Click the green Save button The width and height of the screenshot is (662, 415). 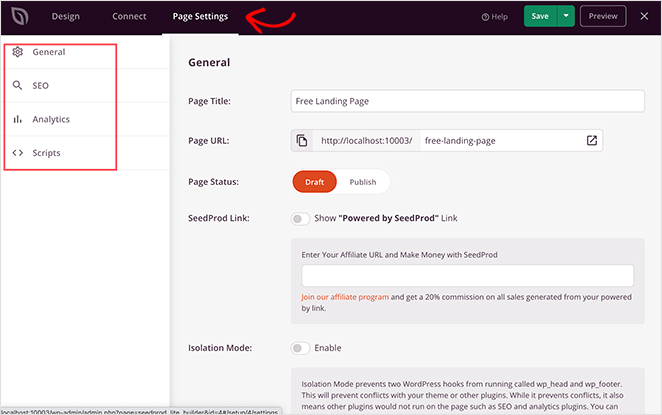(540, 16)
